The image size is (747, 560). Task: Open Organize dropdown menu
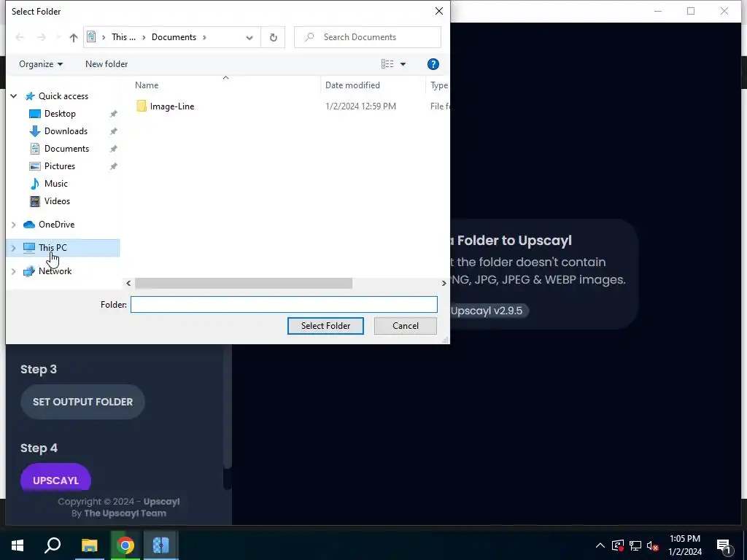(x=41, y=64)
